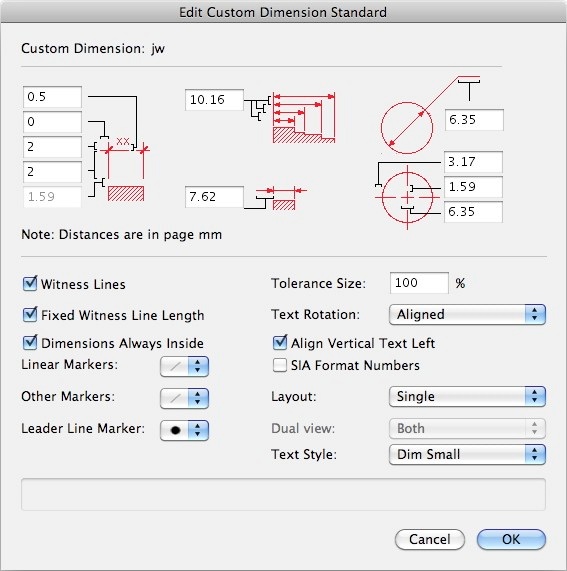Image resolution: width=567 pixels, height=571 pixels.
Task: Open the Leader Line Marker dot popup
Action: click(184, 430)
